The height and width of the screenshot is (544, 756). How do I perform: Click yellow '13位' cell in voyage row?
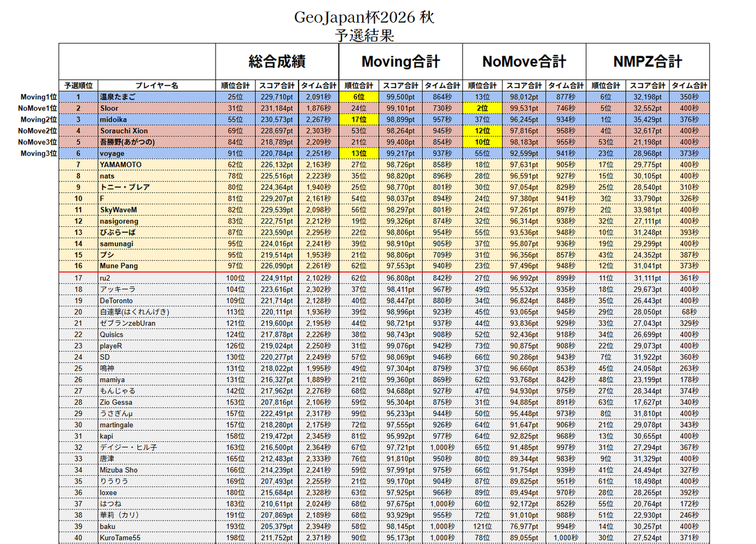(359, 154)
